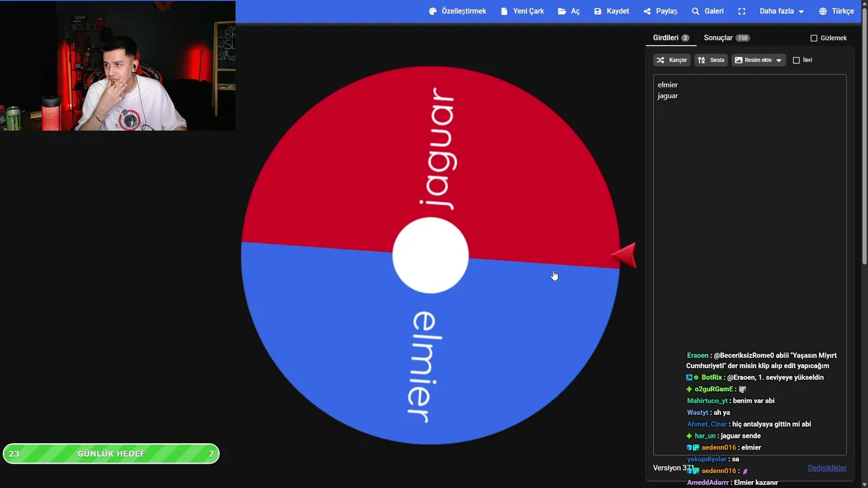Switch to the Girdileri tab
Viewport: 868px width, 488px height.
click(671, 38)
